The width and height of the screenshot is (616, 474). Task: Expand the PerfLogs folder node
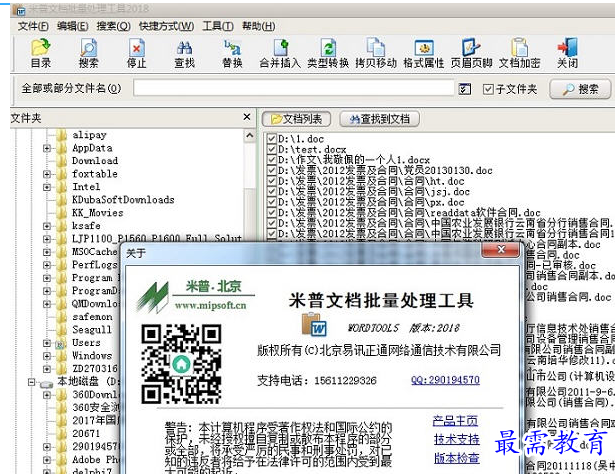(x=47, y=265)
